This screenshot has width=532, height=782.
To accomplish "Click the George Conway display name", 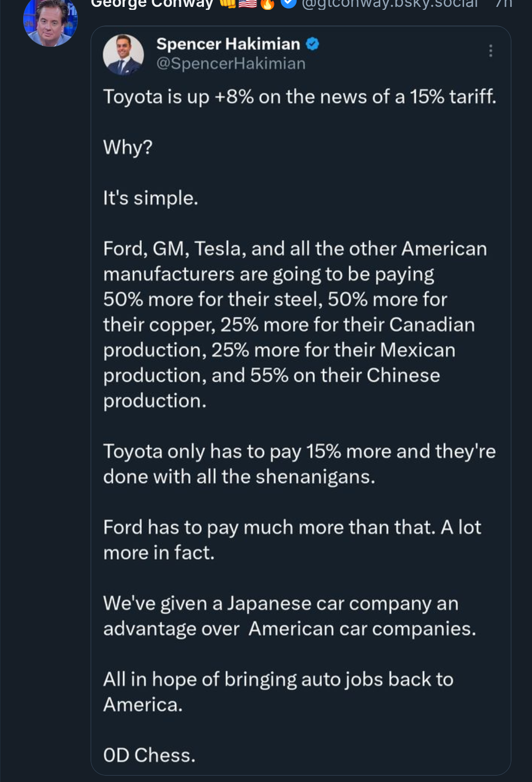I will coord(152,4).
